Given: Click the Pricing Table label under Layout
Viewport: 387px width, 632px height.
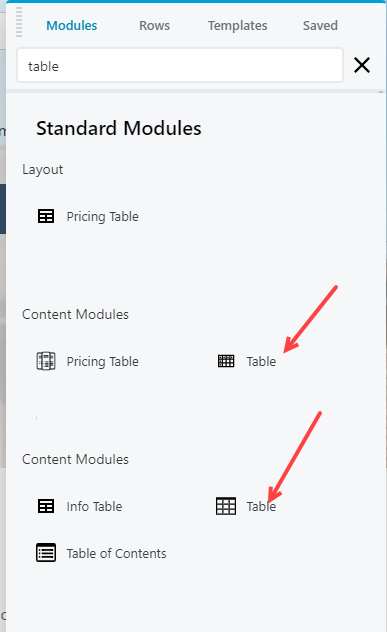Looking at the screenshot, I should coord(102,216).
